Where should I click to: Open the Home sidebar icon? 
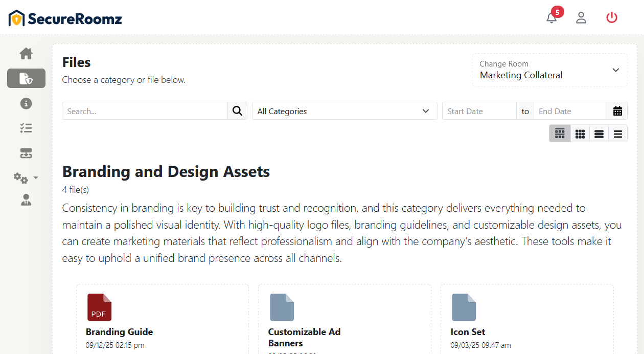coord(26,53)
